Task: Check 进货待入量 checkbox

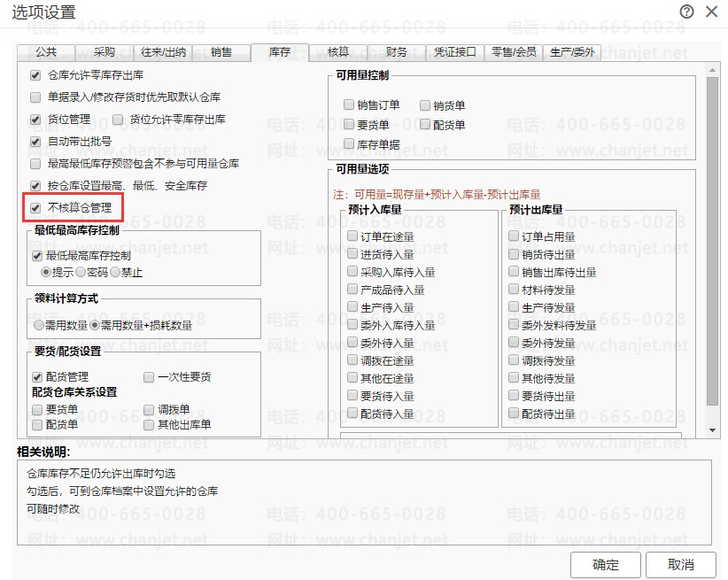Action: coord(352,254)
